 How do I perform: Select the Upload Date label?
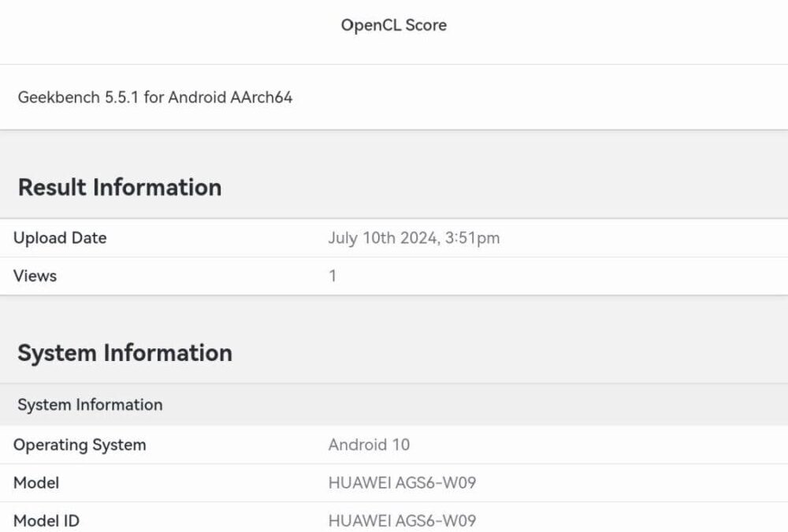coord(60,238)
